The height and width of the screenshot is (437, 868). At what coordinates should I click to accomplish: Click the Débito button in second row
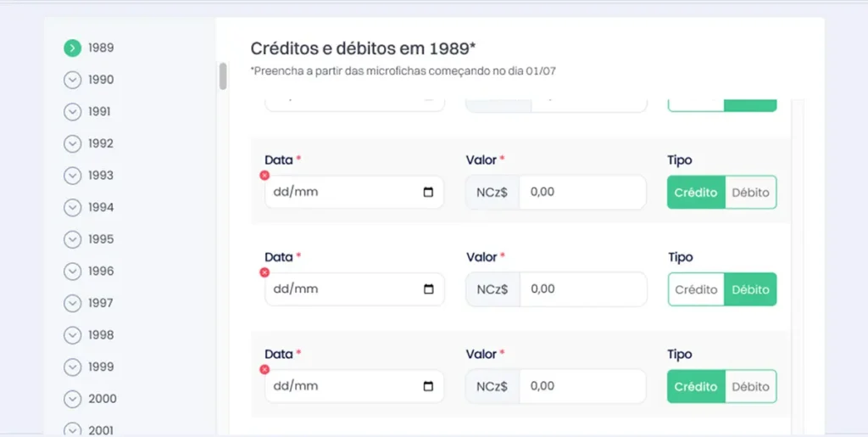coord(750,289)
